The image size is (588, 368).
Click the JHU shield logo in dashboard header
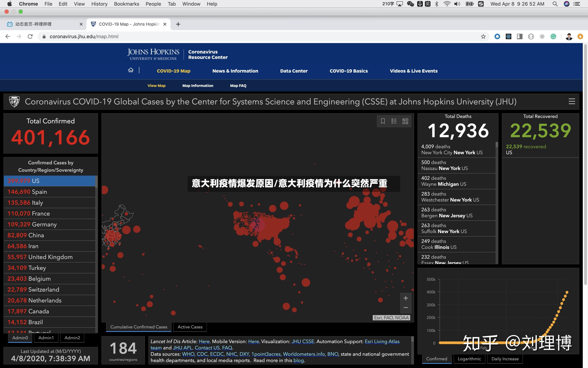point(14,101)
